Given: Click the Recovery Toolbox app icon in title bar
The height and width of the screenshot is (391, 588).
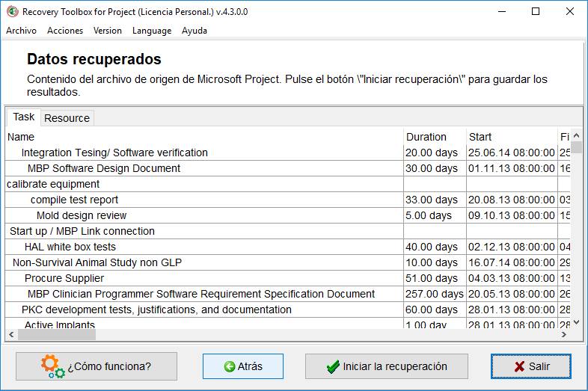Looking at the screenshot, I should tap(13, 12).
